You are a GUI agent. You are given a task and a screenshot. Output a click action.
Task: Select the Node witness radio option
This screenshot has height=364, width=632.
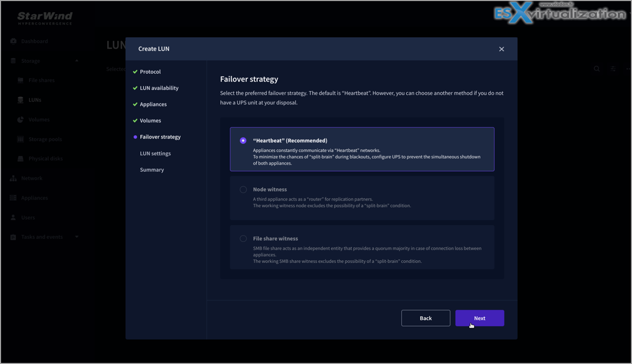pos(243,189)
